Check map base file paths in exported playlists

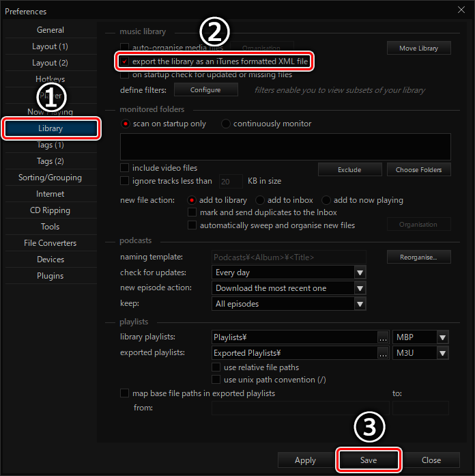click(x=124, y=393)
